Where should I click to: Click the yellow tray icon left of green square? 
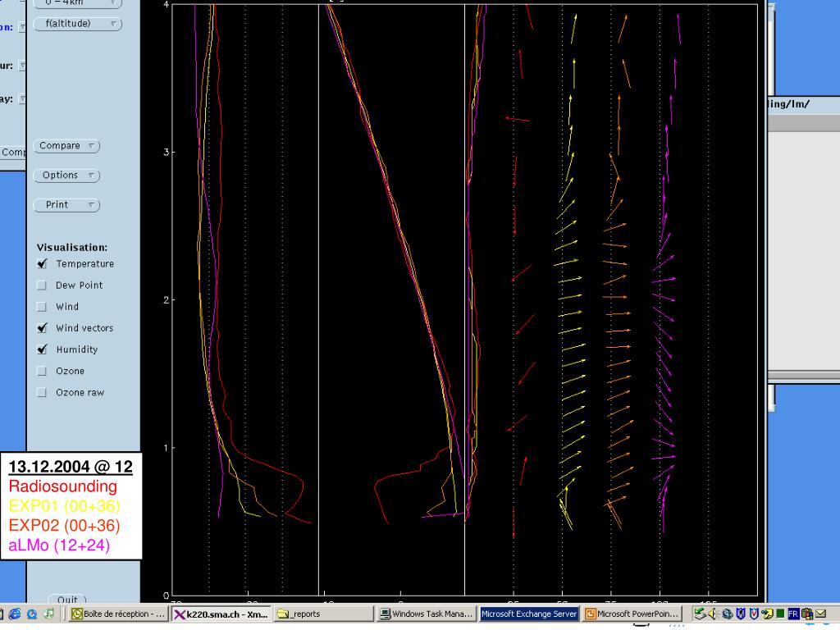767,614
